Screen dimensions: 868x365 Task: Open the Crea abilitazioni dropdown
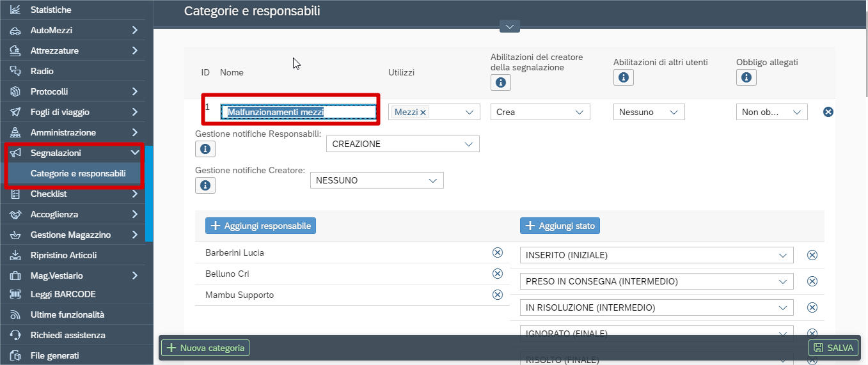[540, 112]
